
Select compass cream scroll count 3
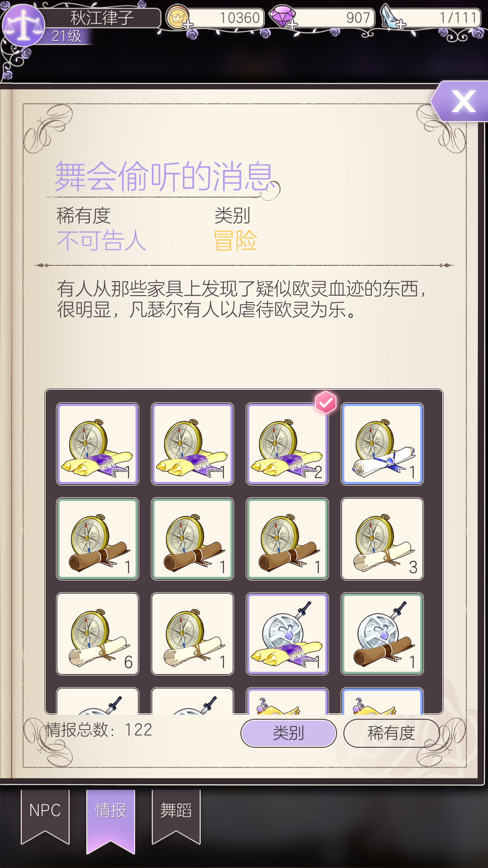coord(382,539)
